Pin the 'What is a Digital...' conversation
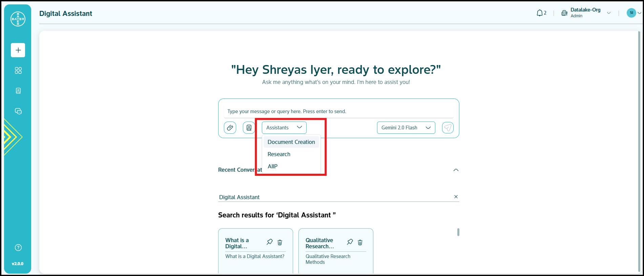 pyautogui.click(x=270, y=242)
